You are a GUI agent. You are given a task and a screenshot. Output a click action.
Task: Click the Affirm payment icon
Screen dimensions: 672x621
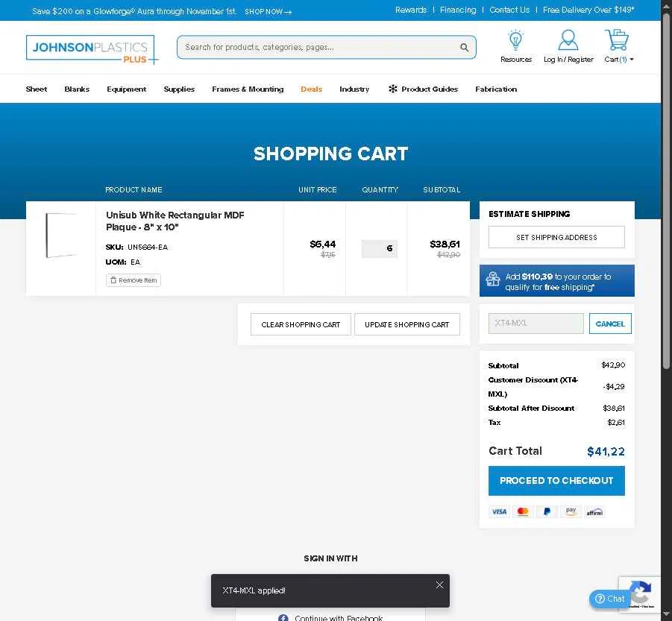[x=594, y=511]
